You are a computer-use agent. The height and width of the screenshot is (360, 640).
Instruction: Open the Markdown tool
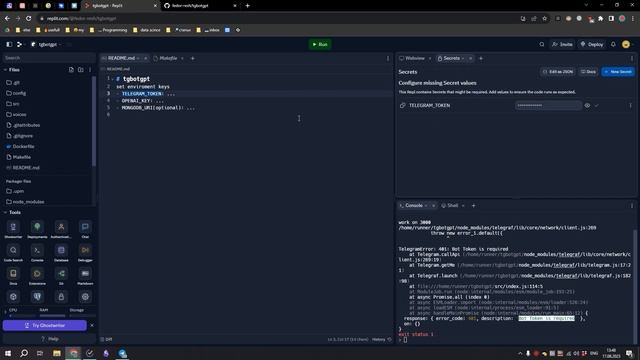85,273
